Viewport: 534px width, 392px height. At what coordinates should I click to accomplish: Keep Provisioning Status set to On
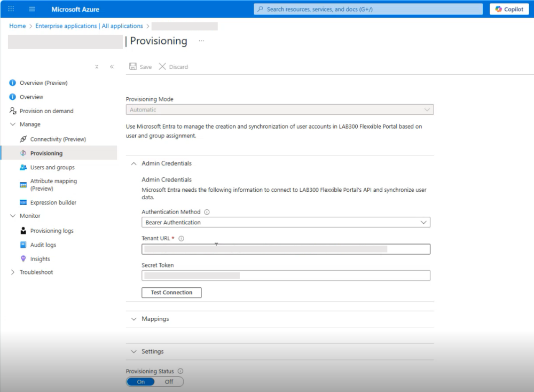140,381
